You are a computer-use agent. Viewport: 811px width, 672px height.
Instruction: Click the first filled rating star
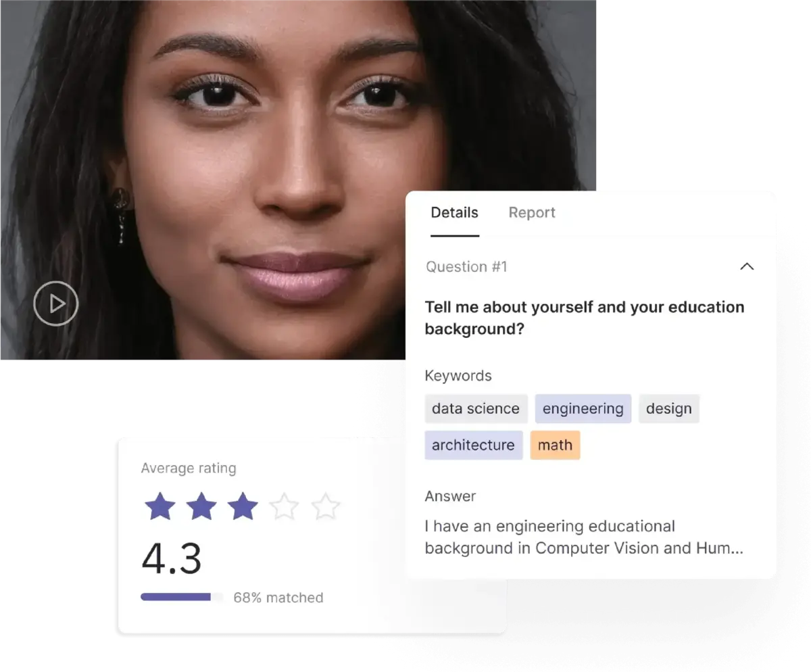(x=160, y=506)
